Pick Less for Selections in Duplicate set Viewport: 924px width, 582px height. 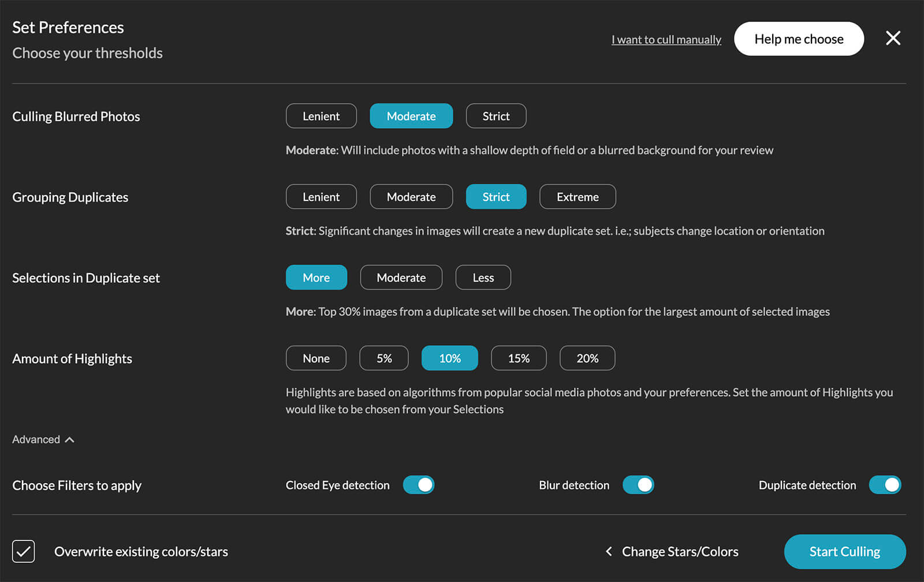click(483, 278)
